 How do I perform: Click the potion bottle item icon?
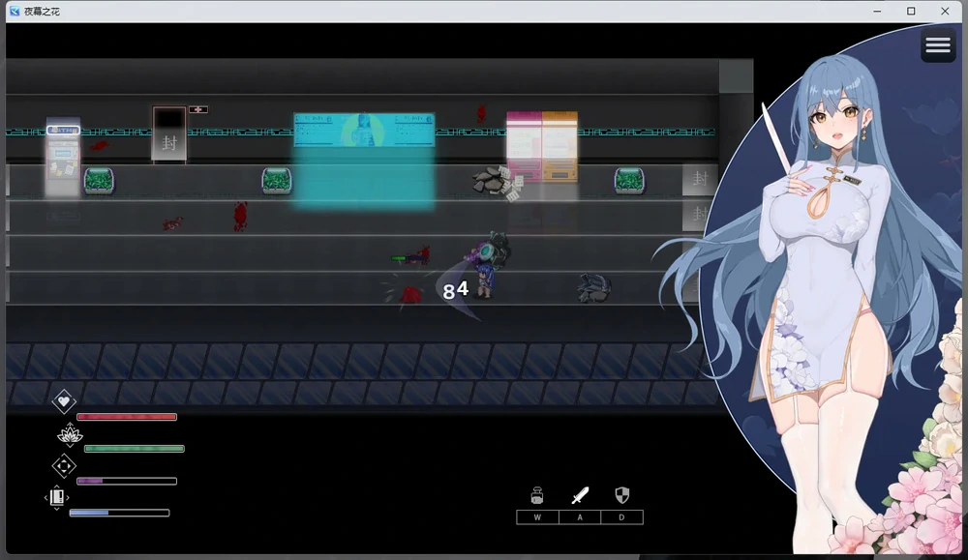(537, 496)
